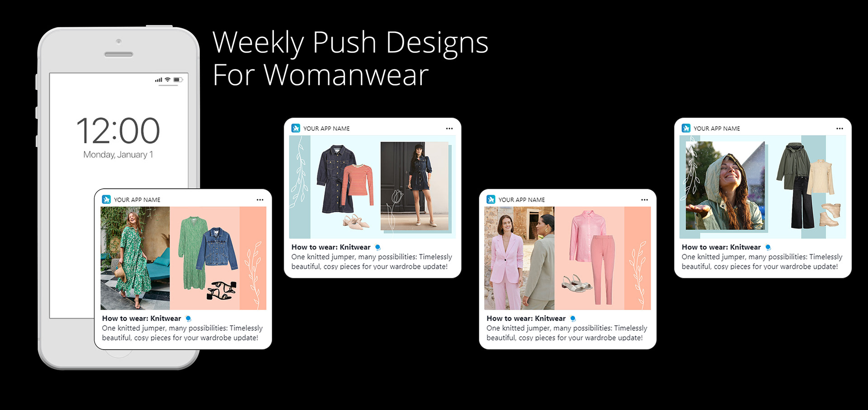Click the Monday, January 1 date text

pos(118,155)
